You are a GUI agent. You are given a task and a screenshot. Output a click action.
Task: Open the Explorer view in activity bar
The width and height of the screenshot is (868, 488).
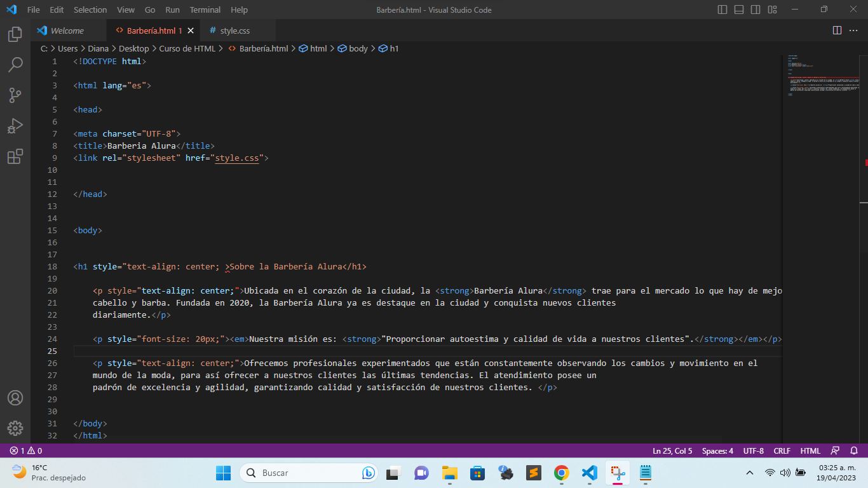[15, 34]
